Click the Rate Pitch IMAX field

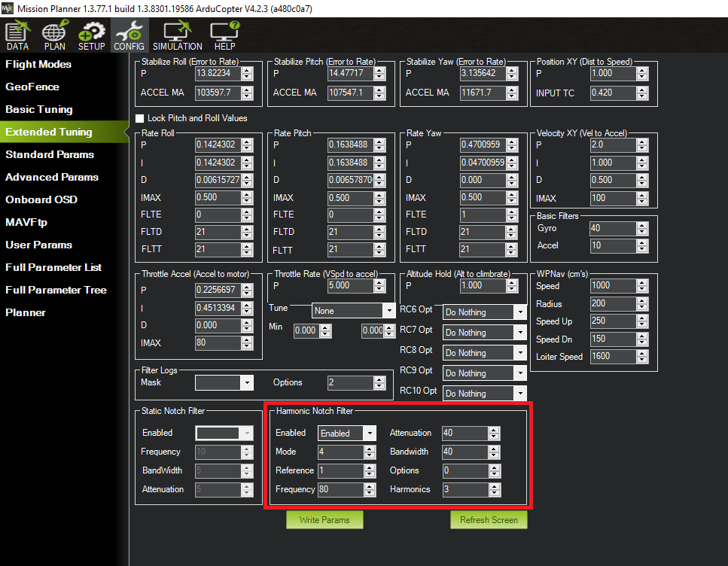[x=350, y=198]
